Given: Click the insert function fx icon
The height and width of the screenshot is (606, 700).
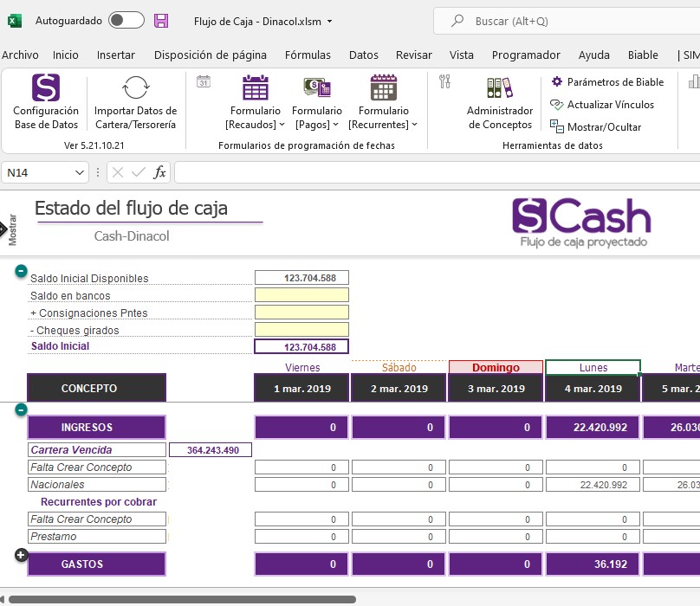Looking at the screenshot, I should [x=159, y=172].
